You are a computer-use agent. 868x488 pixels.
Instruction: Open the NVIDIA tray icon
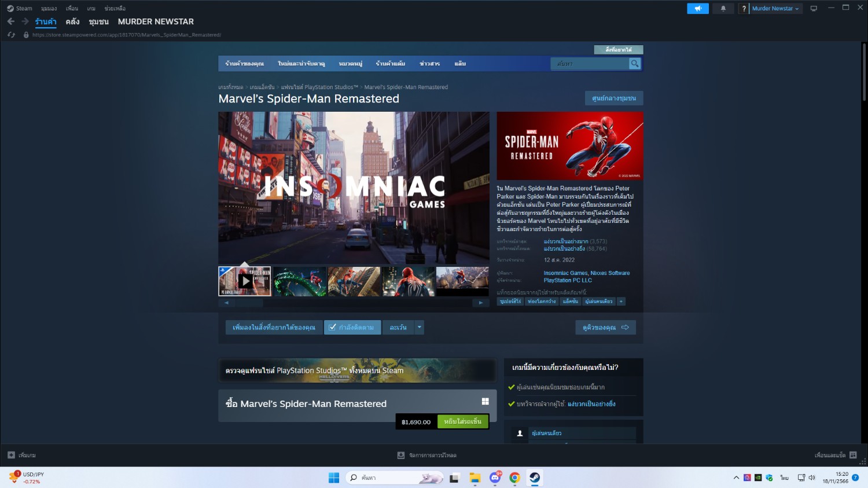point(758,478)
